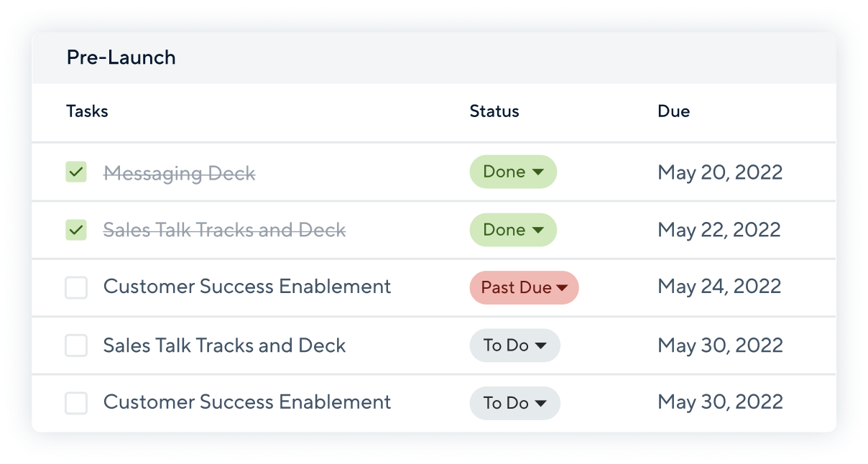Open the To Do dropdown in the last row
Screen dimensions: 868x464
(514, 403)
